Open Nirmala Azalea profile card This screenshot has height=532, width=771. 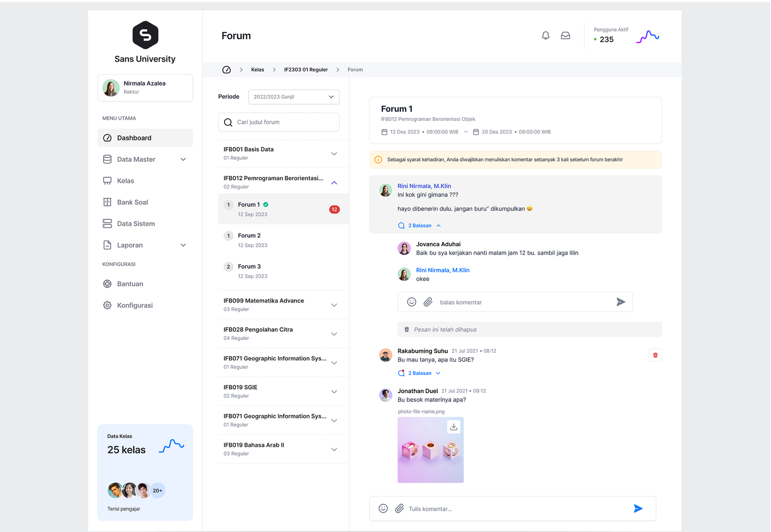pos(145,88)
